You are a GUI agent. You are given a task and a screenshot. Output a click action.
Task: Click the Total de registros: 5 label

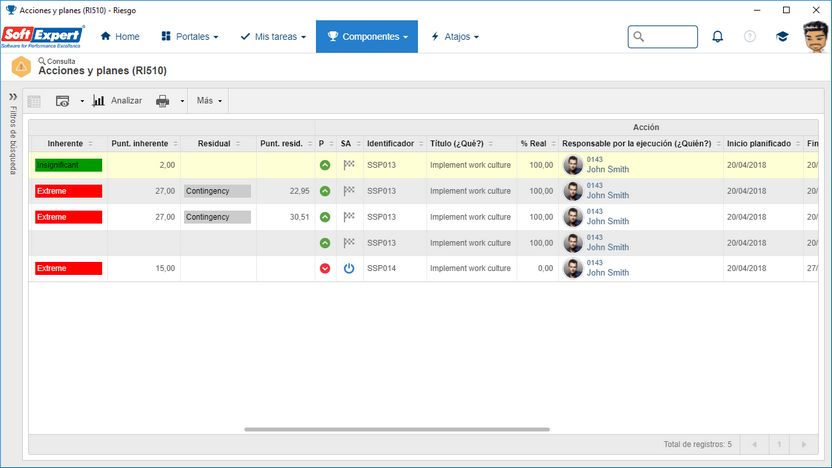coord(697,444)
